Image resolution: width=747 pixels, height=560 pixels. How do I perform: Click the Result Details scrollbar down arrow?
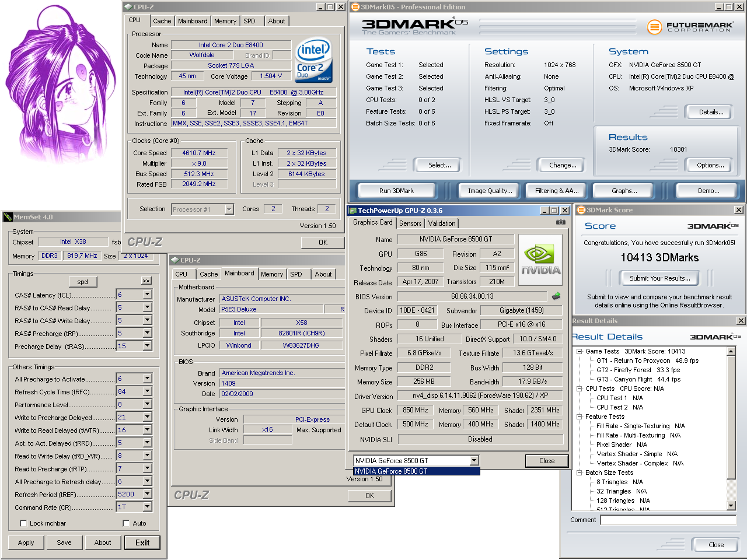click(x=731, y=506)
